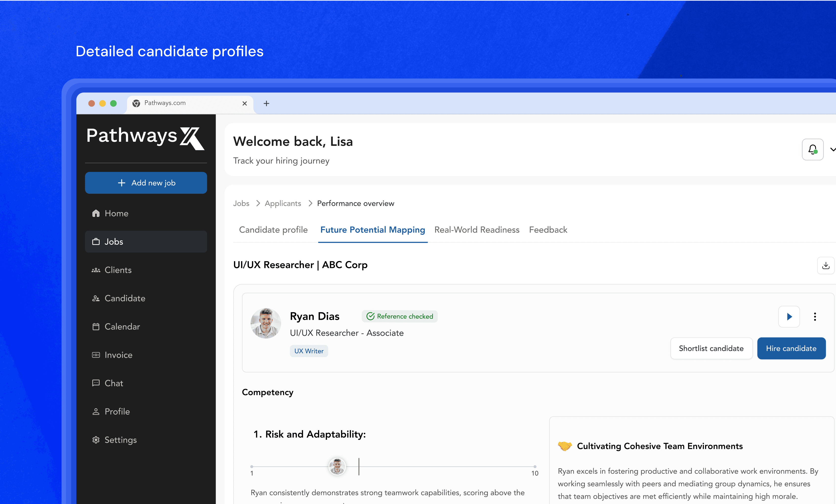Switch to the Candidate profile tab
This screenshot has height=504, width=836.
273,230
